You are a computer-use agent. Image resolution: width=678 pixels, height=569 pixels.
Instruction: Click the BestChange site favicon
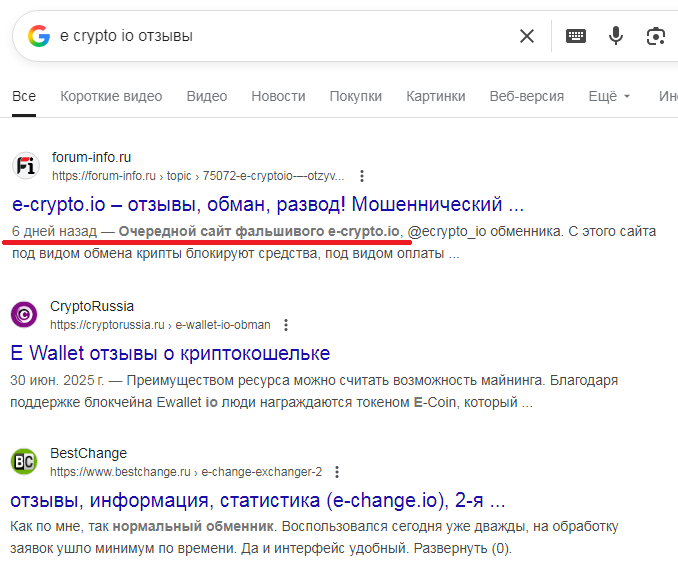click(x=25, y=462)
